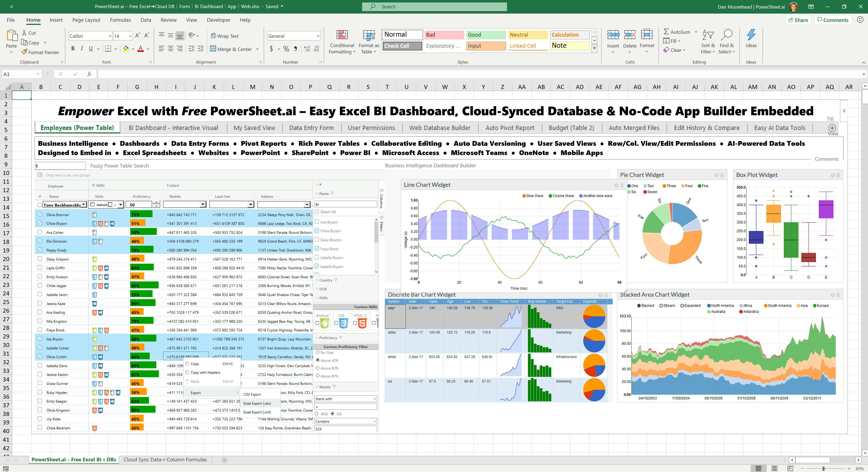The width and height of the screenshot is (868, 472).
Task: Click the Wrap Text icon
Action: click(213, 36)
